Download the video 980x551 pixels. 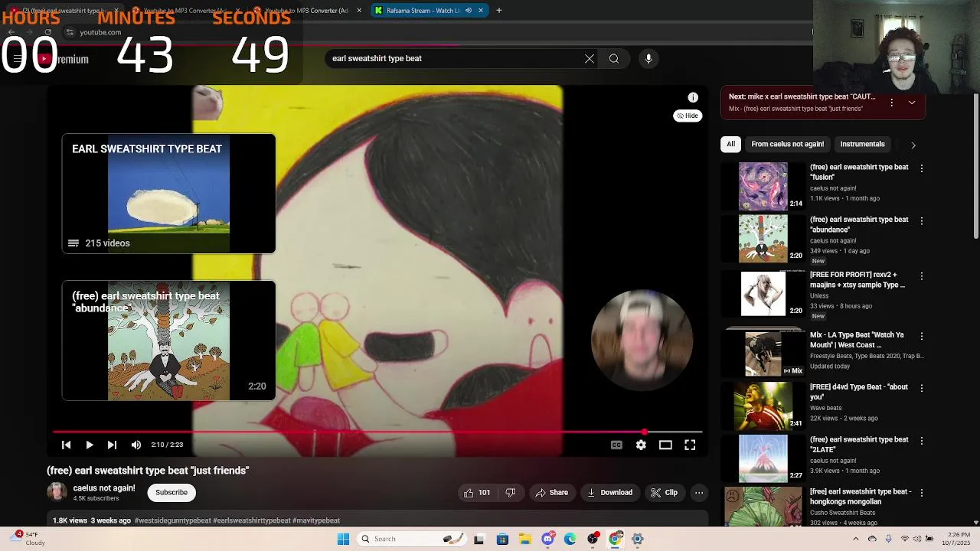(609, 493)
